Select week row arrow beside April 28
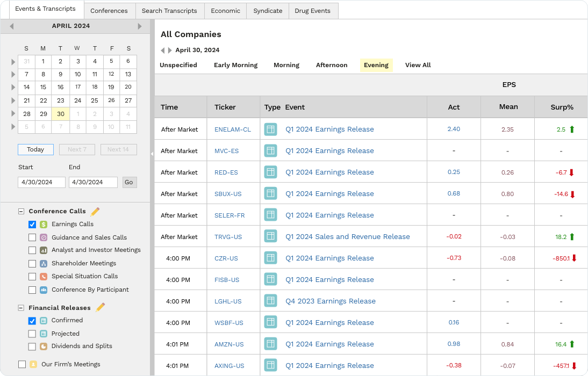The image size is (588, 376). tap(13, 113)
